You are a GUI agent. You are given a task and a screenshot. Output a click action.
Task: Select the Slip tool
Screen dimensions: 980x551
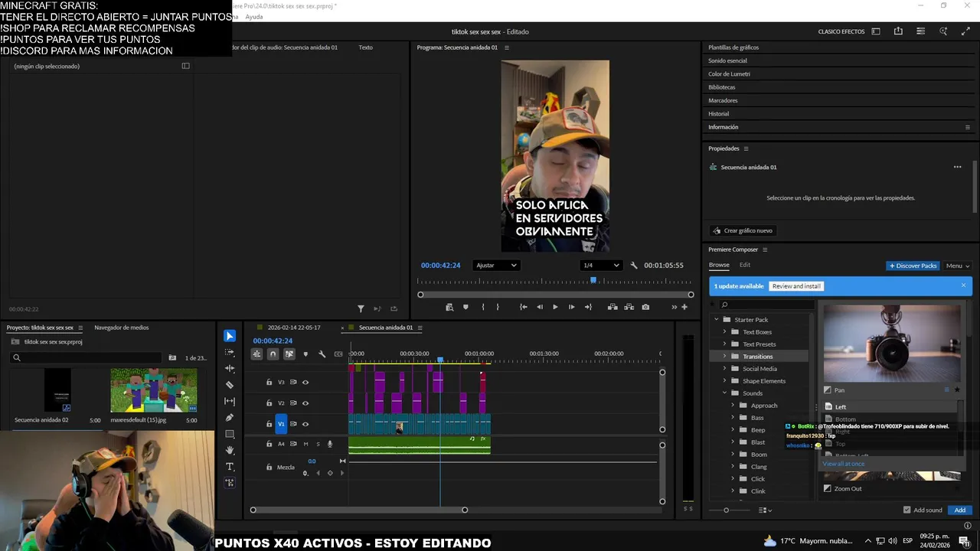pos(230,401)
